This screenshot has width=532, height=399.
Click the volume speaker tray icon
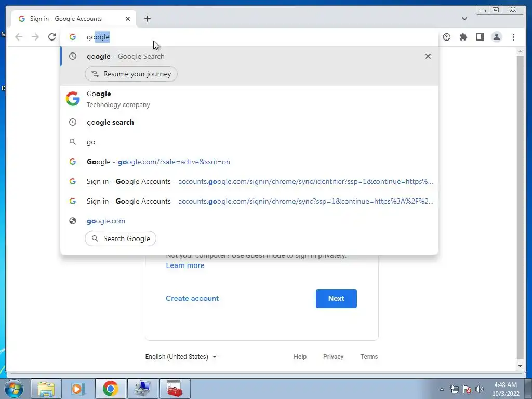[x=480, y=389]
